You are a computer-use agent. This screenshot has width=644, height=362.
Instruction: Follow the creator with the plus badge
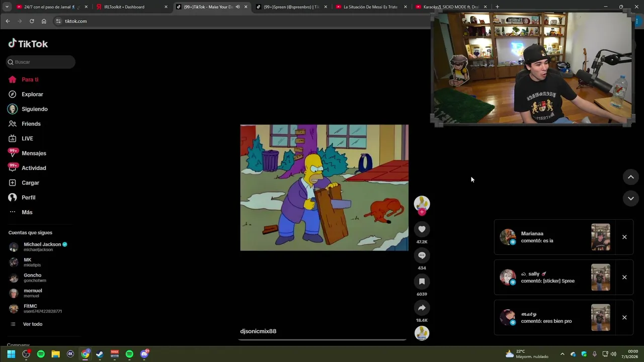click(422, 212)
